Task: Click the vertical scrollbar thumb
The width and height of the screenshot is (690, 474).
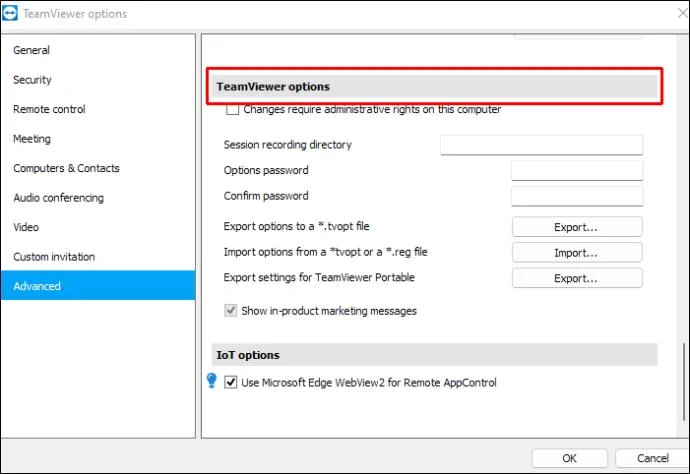Action: coord(683,382)
